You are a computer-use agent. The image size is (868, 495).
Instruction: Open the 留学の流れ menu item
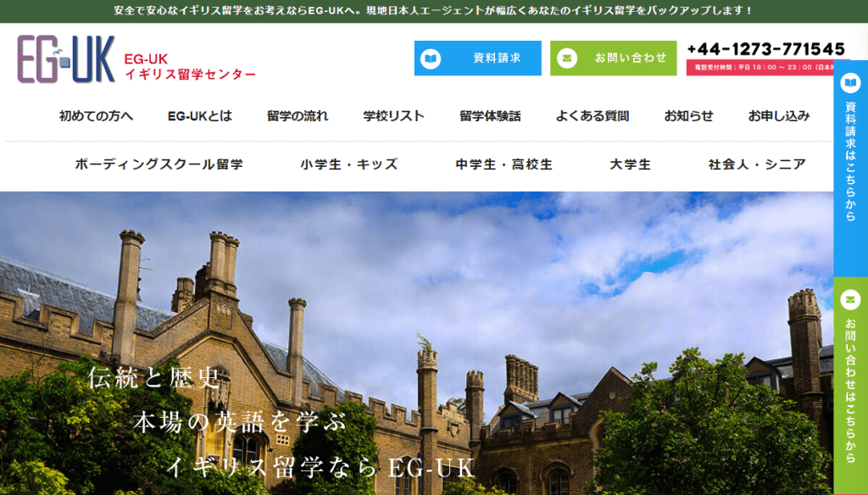pos(298,116)
